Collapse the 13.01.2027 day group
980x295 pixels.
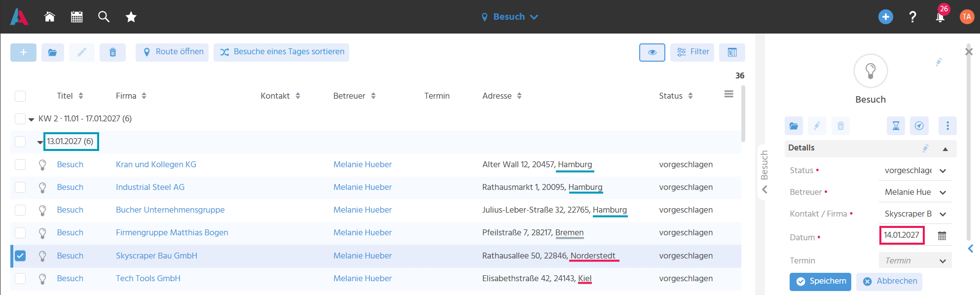click(x=40, y=142)
